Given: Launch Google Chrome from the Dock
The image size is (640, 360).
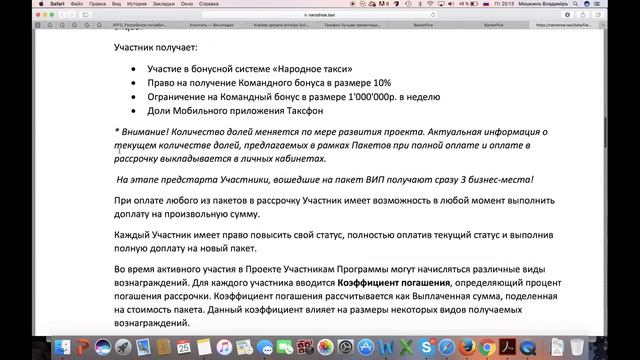Looking at the screenshot, I should [x=487, y=347].
